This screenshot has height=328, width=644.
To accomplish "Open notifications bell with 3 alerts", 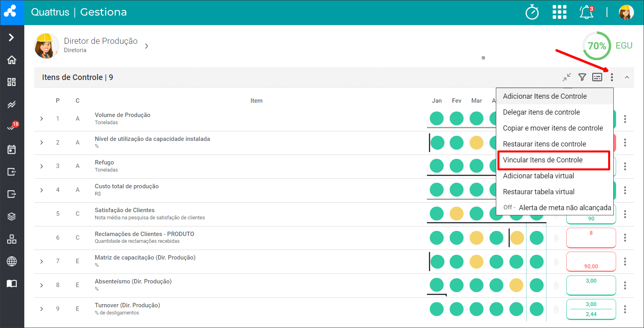I will [x=586, y=12].
